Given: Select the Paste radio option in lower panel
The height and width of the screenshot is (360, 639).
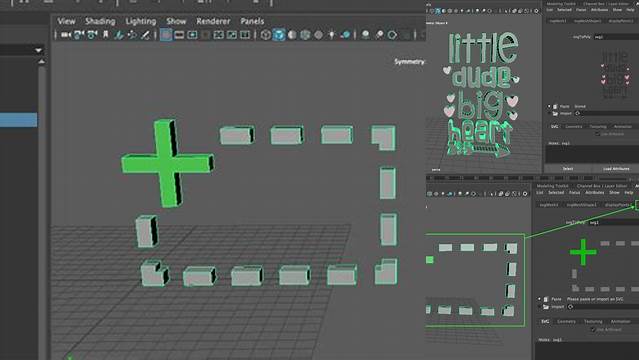Looking at the screenshot, I should pos(540,299).
